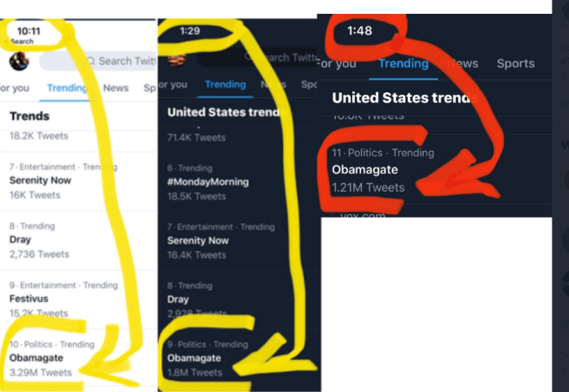Open the #MondayMorning trend

207,181
